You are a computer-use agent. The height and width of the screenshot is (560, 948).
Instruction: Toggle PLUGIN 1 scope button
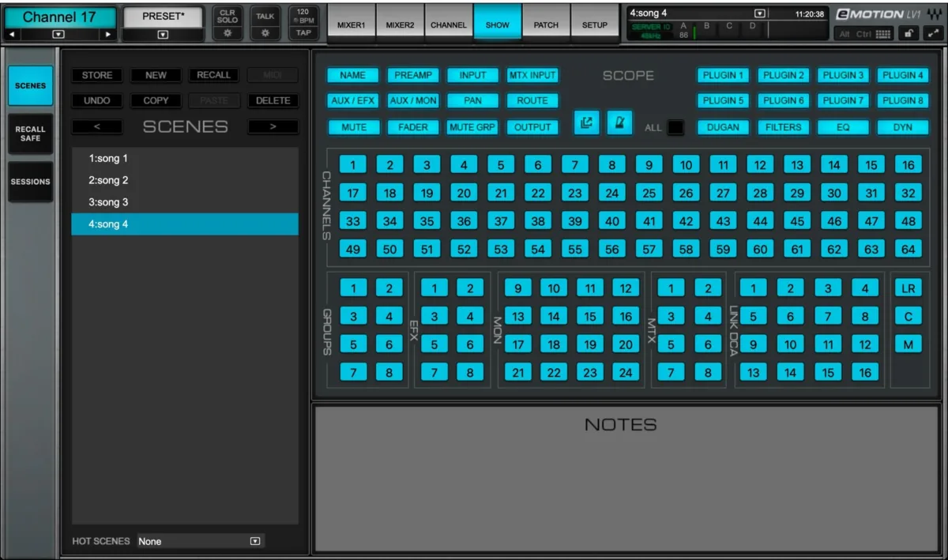[x=723, y=76]
